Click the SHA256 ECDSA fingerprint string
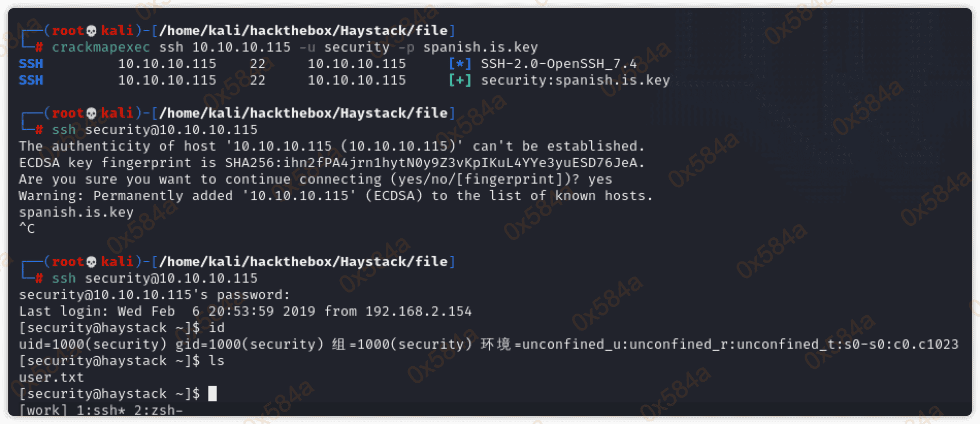This screenshot has width=980, height=424. click(x=434, y=163)
